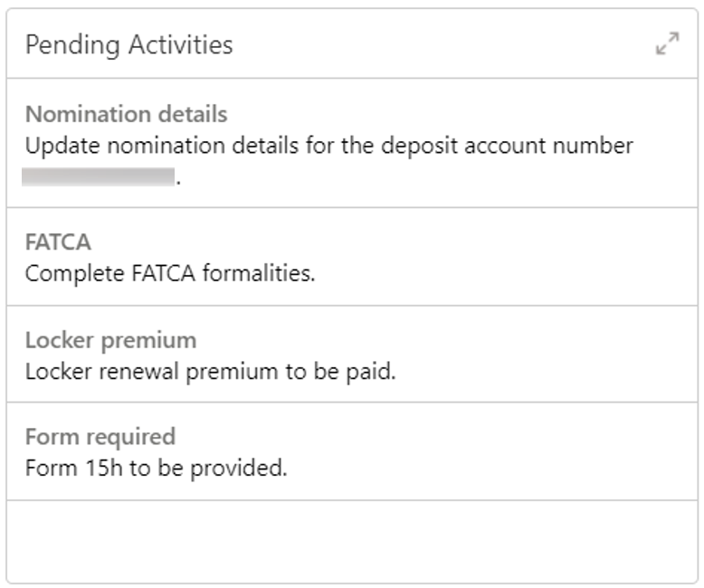The image size is (704, 588).
Task: Open the Nomination details heading
Action: [126, 115]
